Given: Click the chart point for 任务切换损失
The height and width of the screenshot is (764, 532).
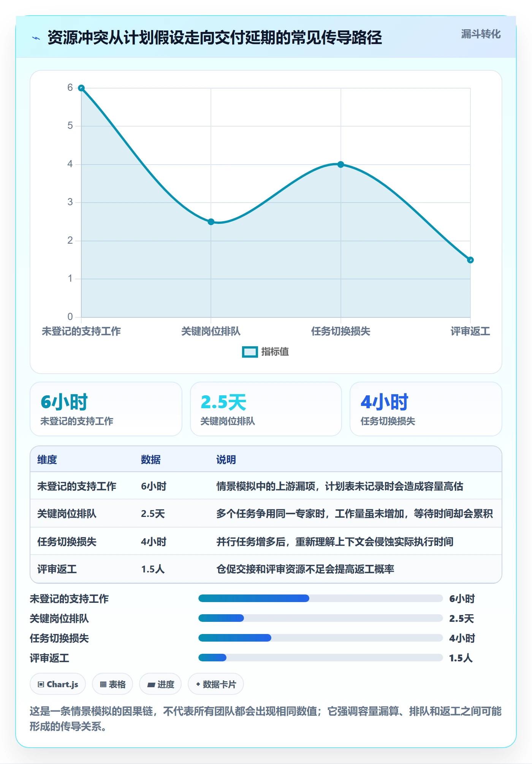Looking at the screenshot, I should click(x=341, y=165).
